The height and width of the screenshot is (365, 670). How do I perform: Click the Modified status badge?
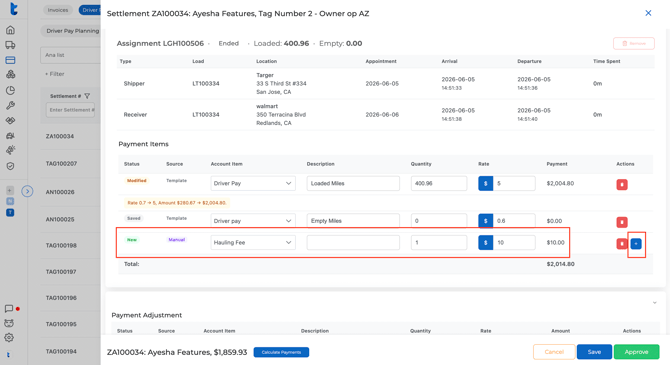(x=137, y=181)
